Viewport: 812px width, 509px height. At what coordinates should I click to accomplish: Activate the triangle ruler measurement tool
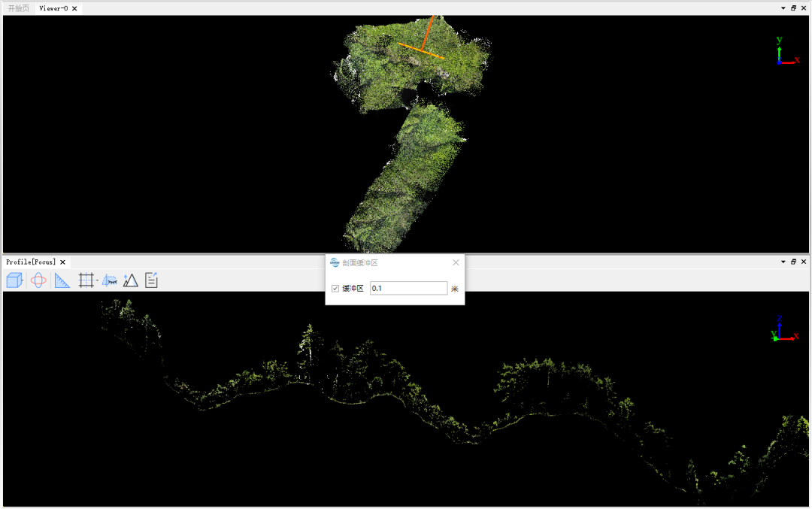click(x=62, y=280)
